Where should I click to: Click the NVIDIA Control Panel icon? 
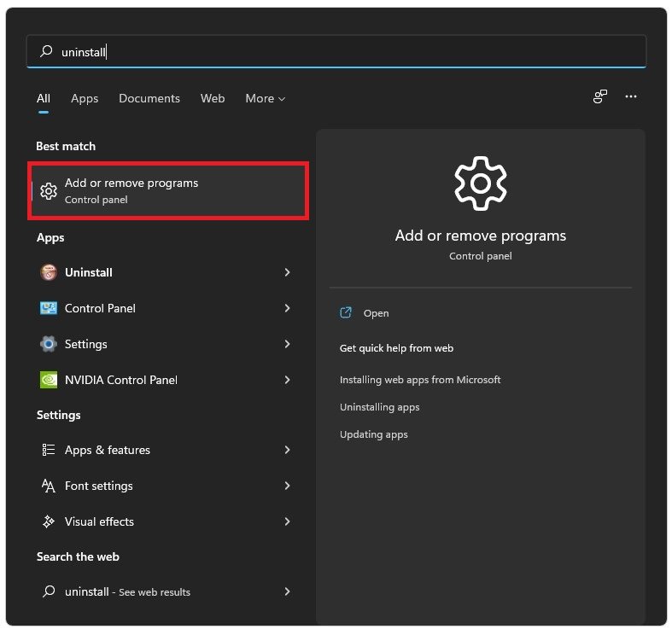(49, 380)
